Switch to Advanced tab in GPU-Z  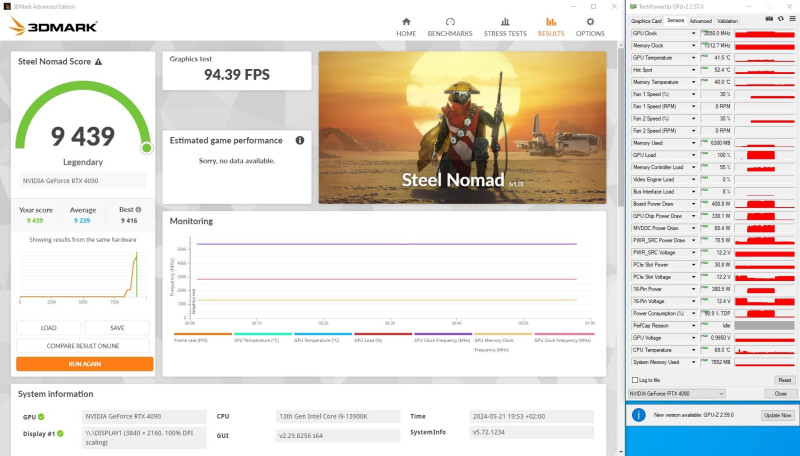pyautogui.click(x=701, y=21)
